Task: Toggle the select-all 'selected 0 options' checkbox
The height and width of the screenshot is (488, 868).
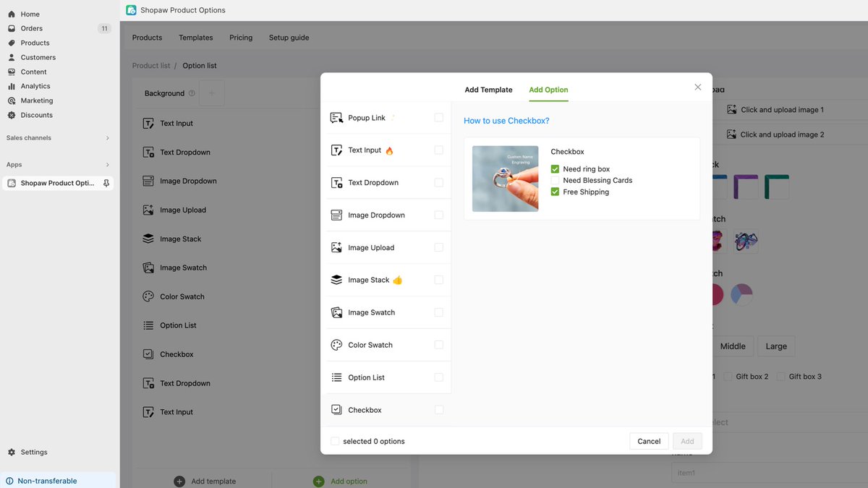Action: (335, 441)
